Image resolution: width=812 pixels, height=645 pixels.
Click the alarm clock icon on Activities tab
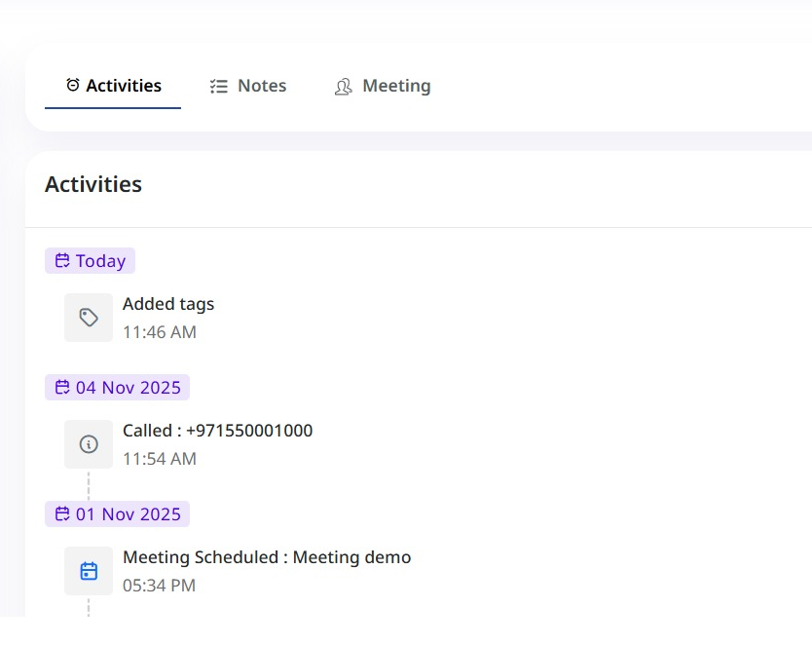tap(73, 86)
